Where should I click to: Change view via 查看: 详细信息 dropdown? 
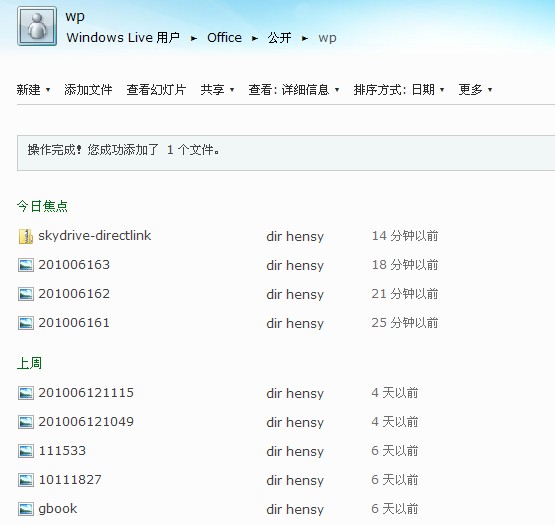coord(294,90)
